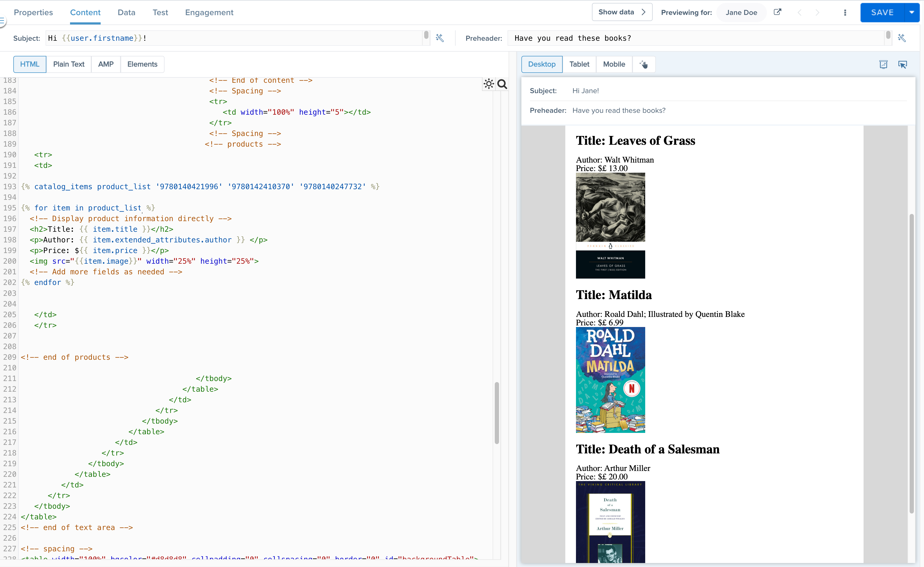The height and width of the screenshot is (567, 924).
Task: Go to the Test tab
Action: (160, 13)
